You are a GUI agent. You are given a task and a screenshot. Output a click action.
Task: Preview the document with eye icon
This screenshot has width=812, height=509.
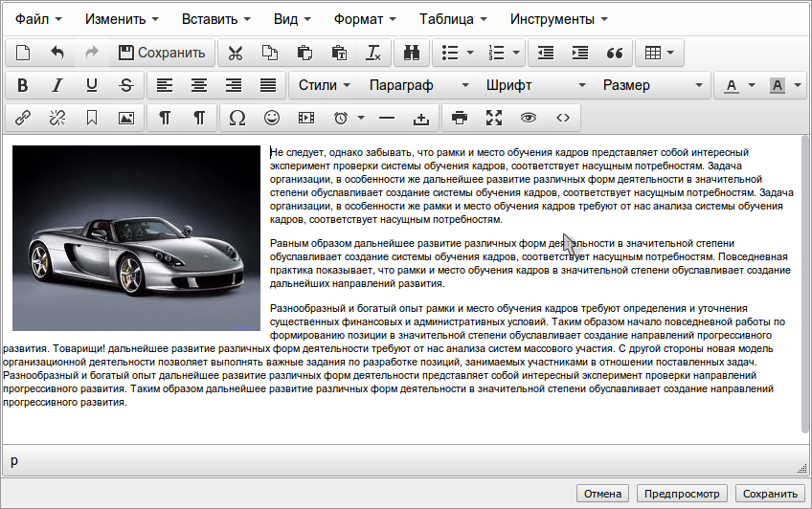click(529, 118)
